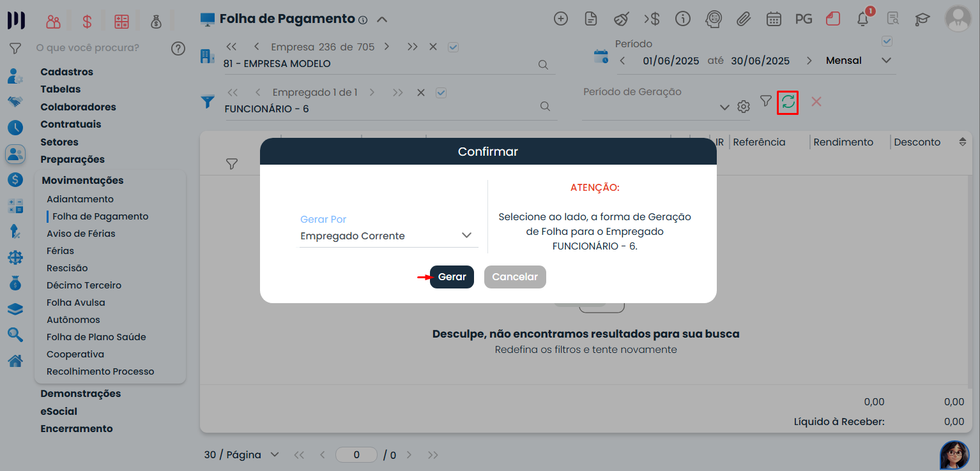
Task: Click the red X delete payroll icon
Action: tap(816, 101)
